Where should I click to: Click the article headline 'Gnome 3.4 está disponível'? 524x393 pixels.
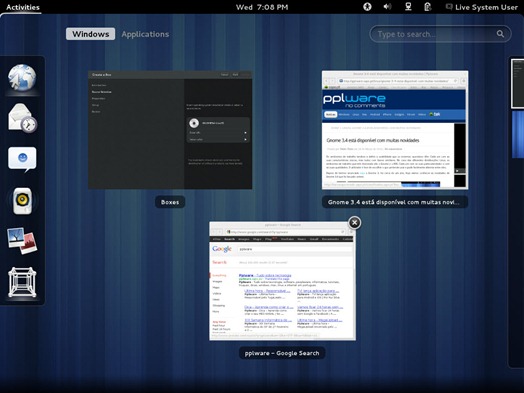tap(373, 140)
